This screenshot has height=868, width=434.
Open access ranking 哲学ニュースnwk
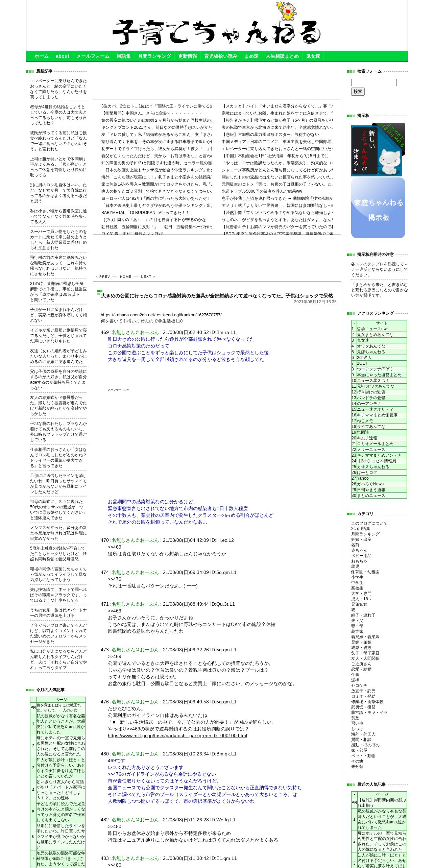[373, 329]
